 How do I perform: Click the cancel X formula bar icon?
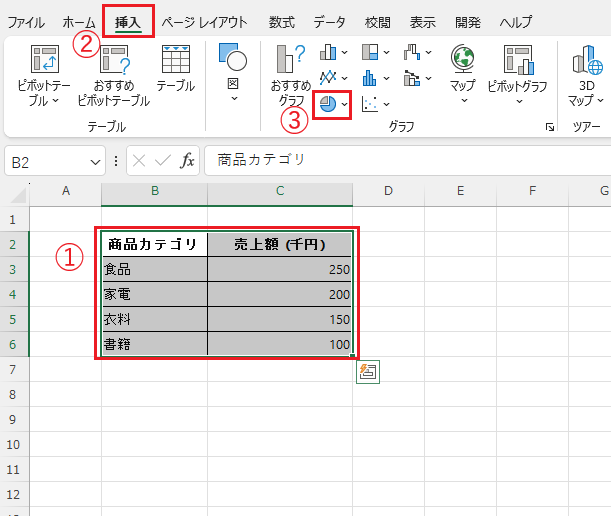point(139,161)
